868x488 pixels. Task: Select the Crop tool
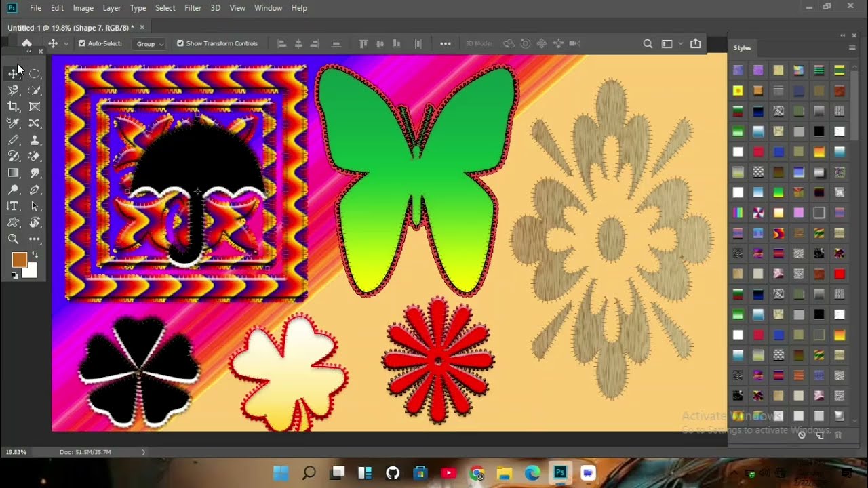tap(13, 106)
